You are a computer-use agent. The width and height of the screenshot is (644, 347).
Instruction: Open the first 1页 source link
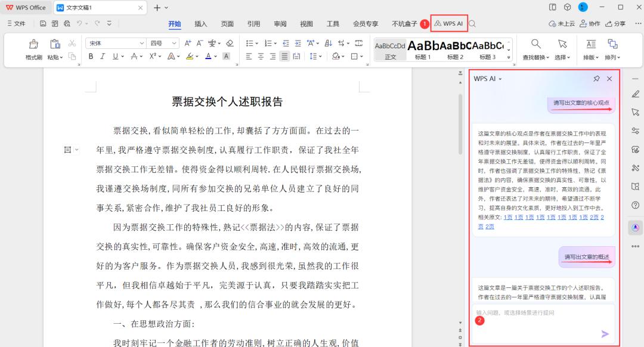click(x=507, y=218)
